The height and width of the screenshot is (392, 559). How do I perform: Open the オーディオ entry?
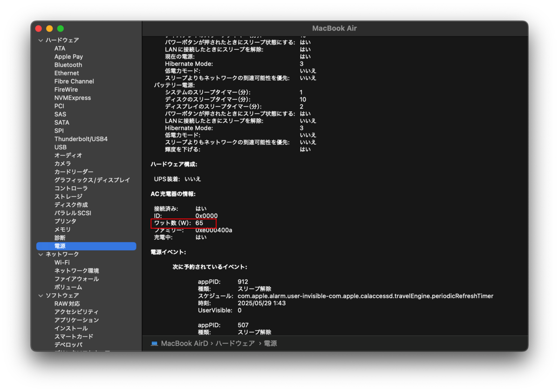pyautogui.click(x=68, y=155)
